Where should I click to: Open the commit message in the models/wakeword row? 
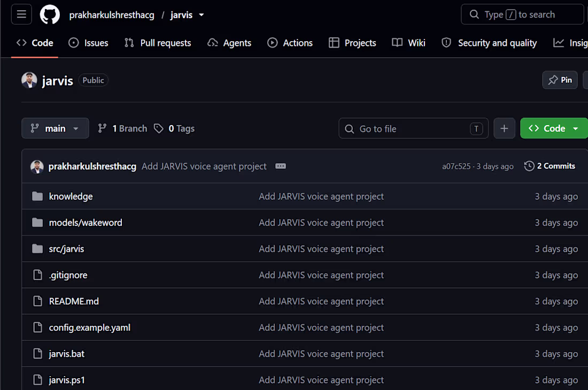pyautogui.click(x=321, y=223)
